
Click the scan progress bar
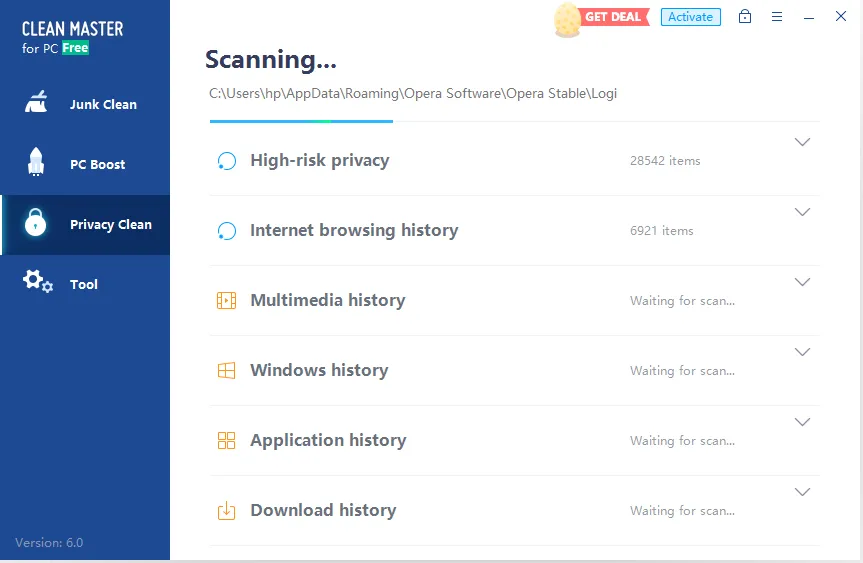[515, 121]
